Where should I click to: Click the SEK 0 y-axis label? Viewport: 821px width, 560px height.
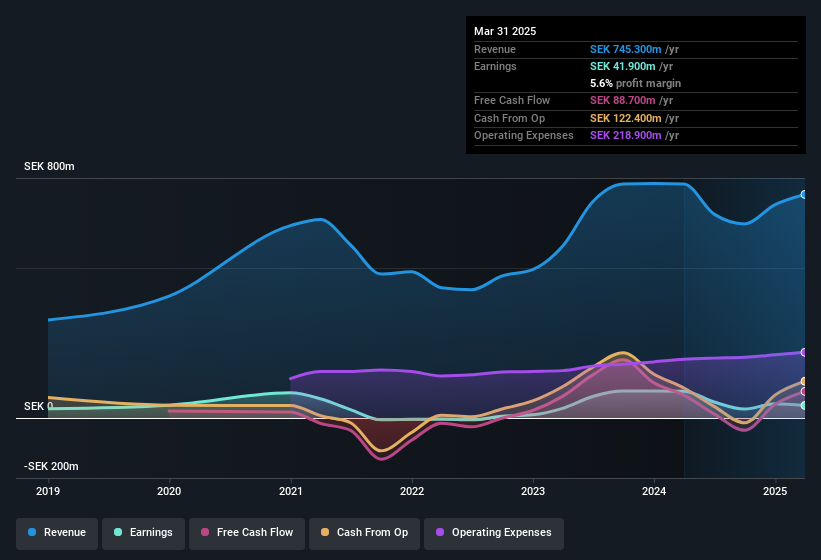pos(38,407)
